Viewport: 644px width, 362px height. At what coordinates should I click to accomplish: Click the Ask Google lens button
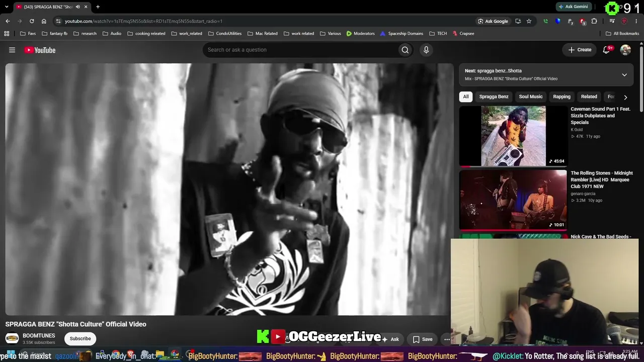coord(493,21)
